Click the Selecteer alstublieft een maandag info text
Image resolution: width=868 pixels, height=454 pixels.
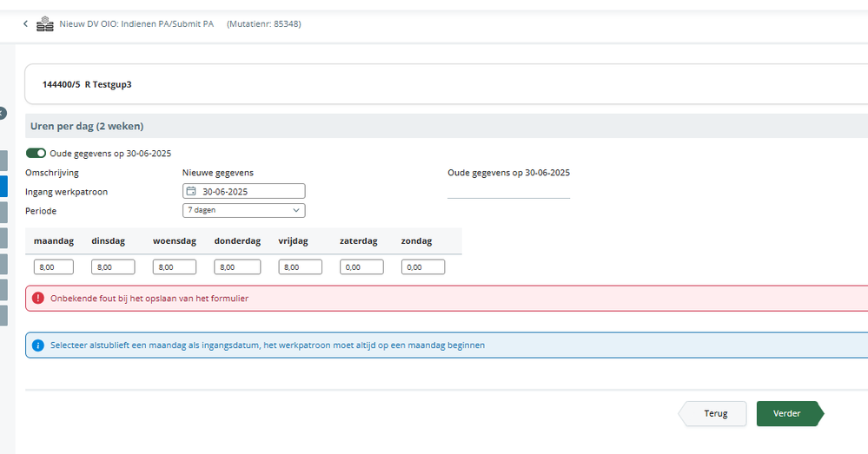[x=268, y=345]
